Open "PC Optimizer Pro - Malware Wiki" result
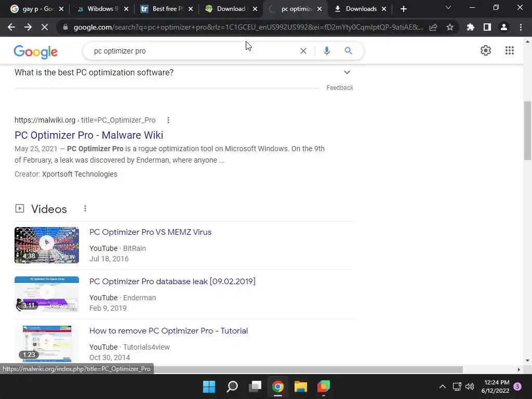The height and width of the screenshot is (399, 532). click(x=89, y=135)
